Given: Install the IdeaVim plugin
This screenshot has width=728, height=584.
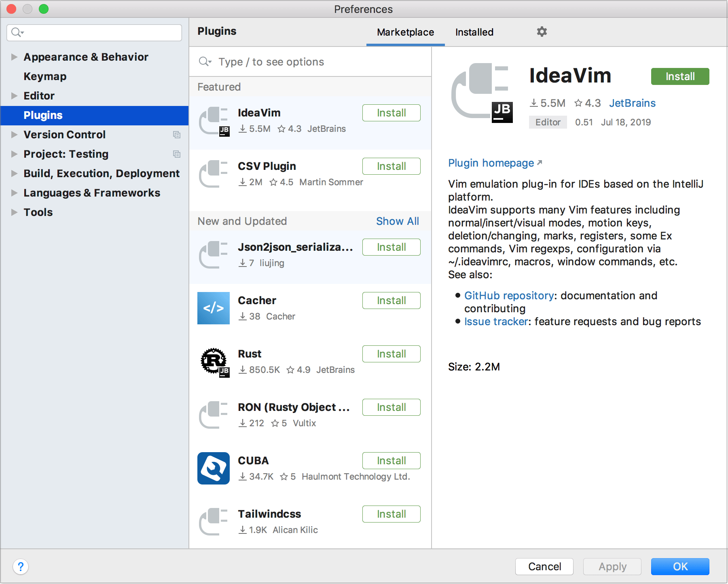Looking at the screenshot, I should tap(680, 76).
